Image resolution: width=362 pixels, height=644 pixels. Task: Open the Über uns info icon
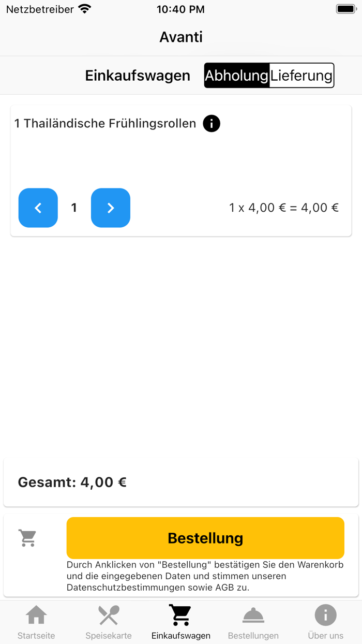(x=325, y=614)
